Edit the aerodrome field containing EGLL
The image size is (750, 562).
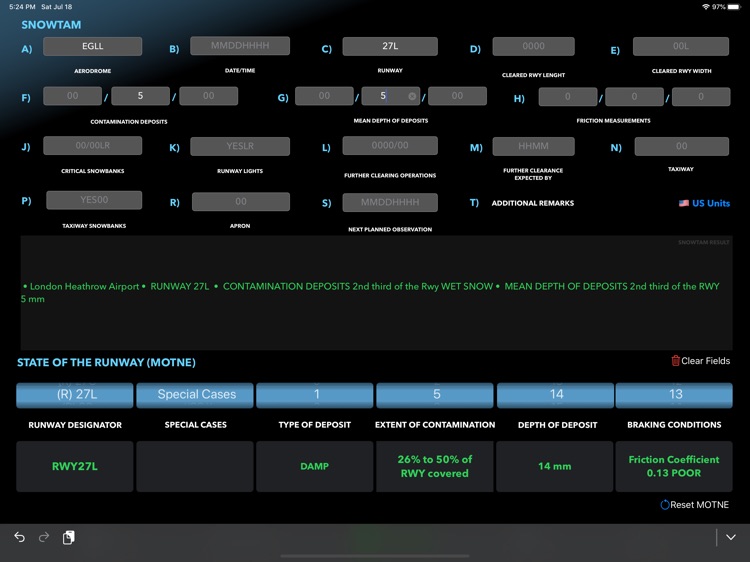click(92, 46)
